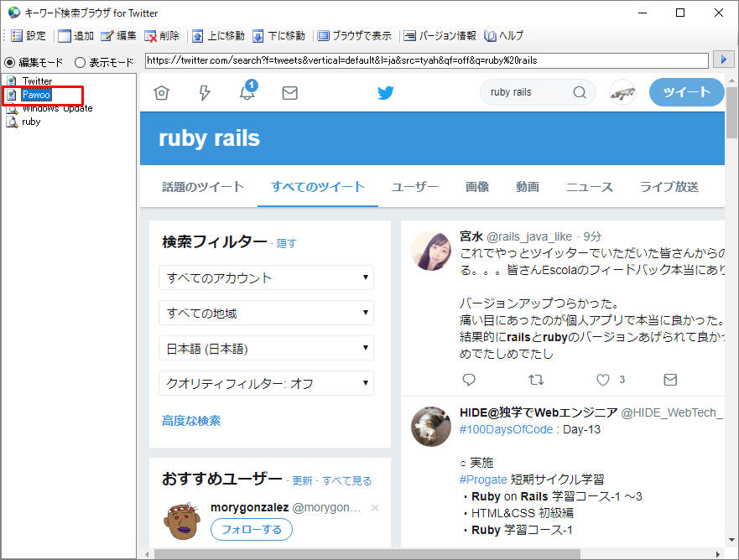739x560 pixels.
Task: Switch to ニュース tab
Action: (589, 187)
